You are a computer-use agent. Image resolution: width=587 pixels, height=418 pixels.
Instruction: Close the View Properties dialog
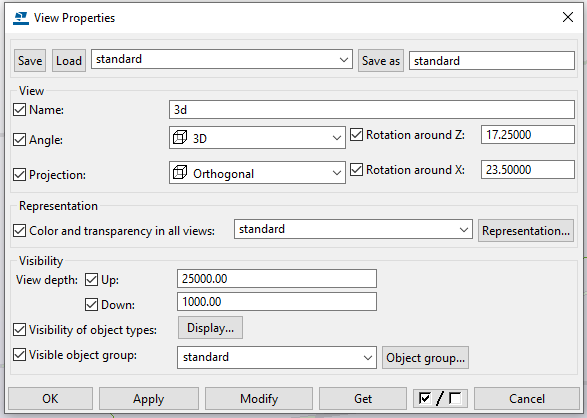click(x=568, y=17)
